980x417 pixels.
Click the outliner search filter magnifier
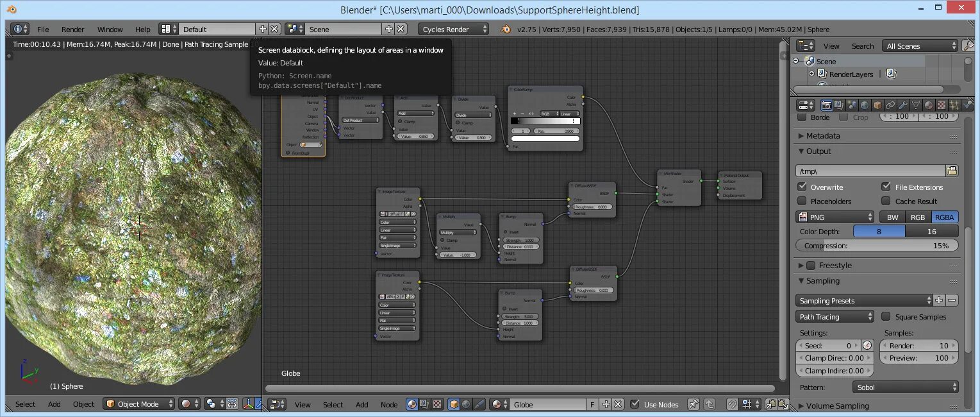click(x=968, y=46)
